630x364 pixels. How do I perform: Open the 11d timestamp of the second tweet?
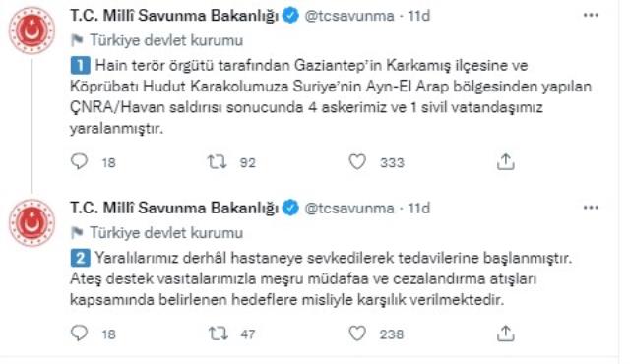419,208
